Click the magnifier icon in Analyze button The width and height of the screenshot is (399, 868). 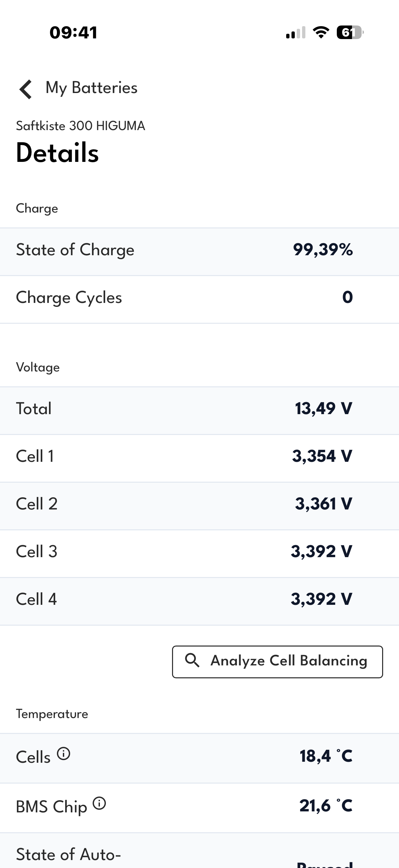[192, 660]
